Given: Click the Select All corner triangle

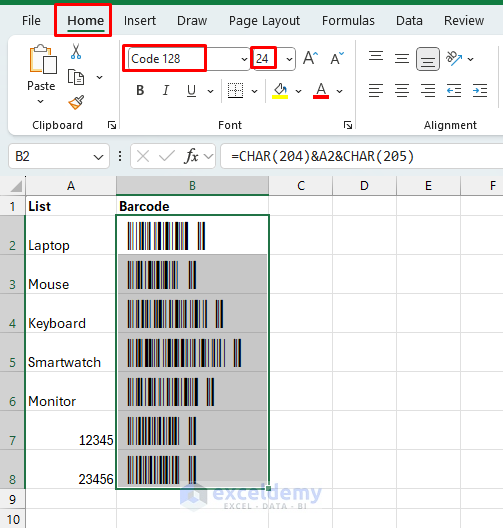Looking at the screenshot, I should pos(16,186).
